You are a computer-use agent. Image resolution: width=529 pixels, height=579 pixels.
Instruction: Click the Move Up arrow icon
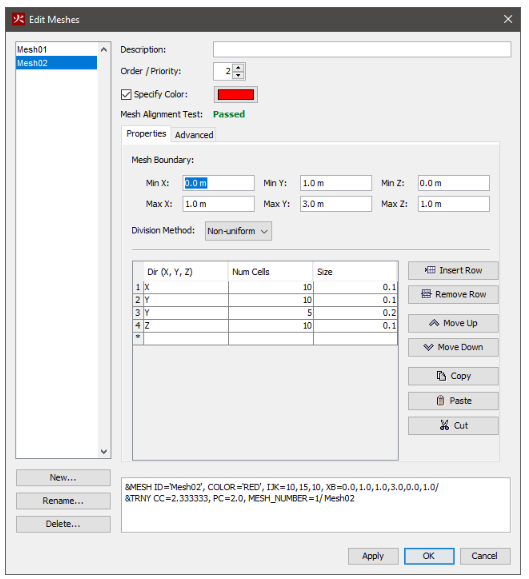(434, 323)
